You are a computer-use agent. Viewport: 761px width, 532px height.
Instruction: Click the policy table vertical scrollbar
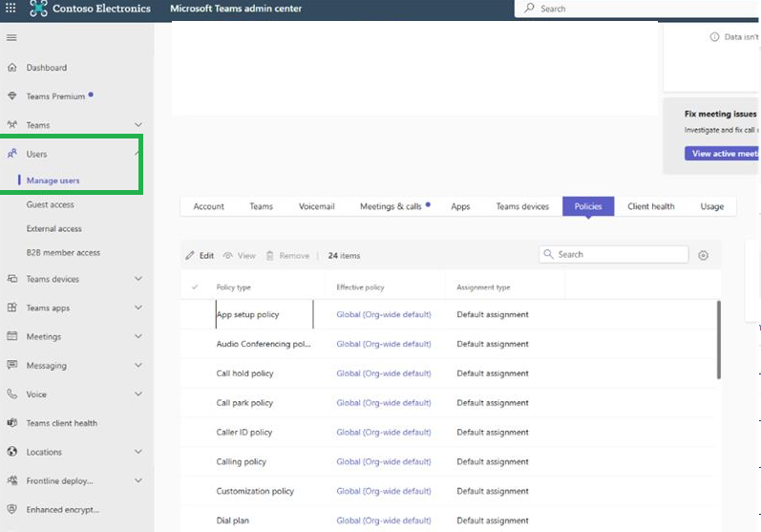(719, 340)
